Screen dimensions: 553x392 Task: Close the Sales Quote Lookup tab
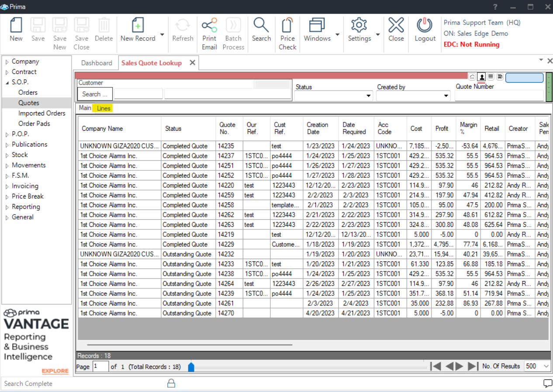pos(192,63)
